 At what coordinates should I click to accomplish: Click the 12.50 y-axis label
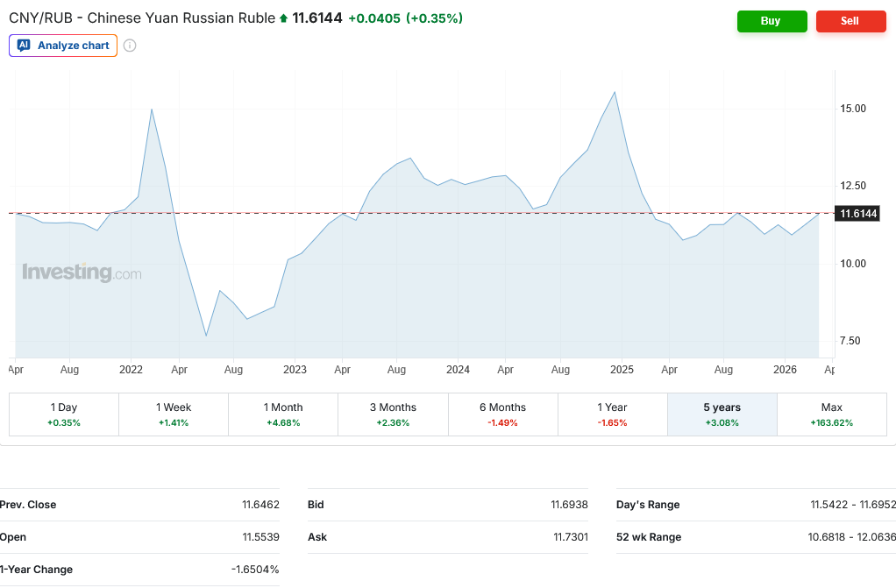852,186
